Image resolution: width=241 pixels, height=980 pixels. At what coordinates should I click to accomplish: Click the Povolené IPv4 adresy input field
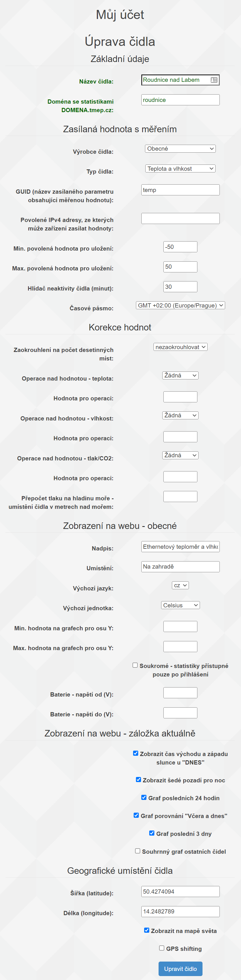[x=180, y=218]
